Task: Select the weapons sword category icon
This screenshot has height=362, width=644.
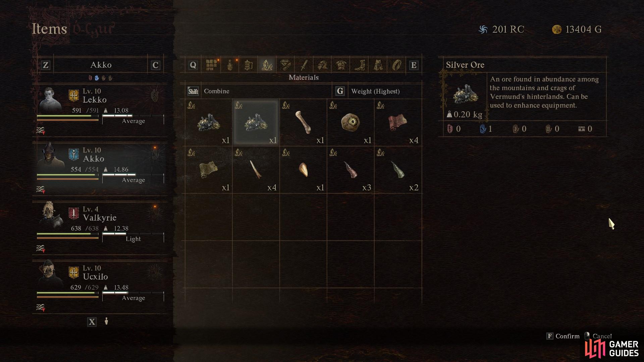Action: click(x=304, y=65)
